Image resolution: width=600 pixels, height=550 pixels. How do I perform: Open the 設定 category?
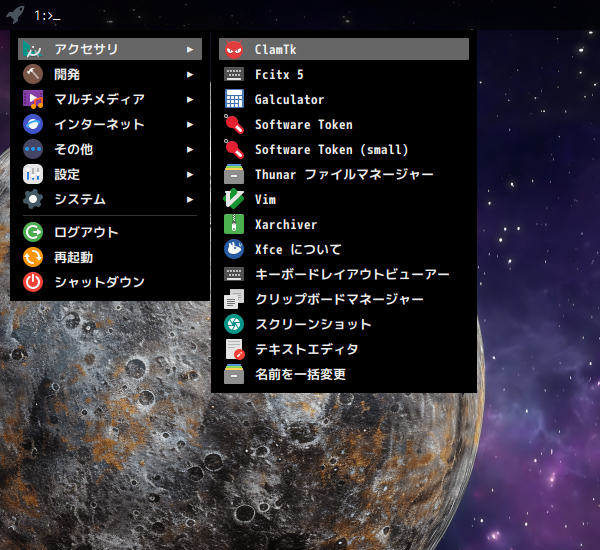[110, 174]
